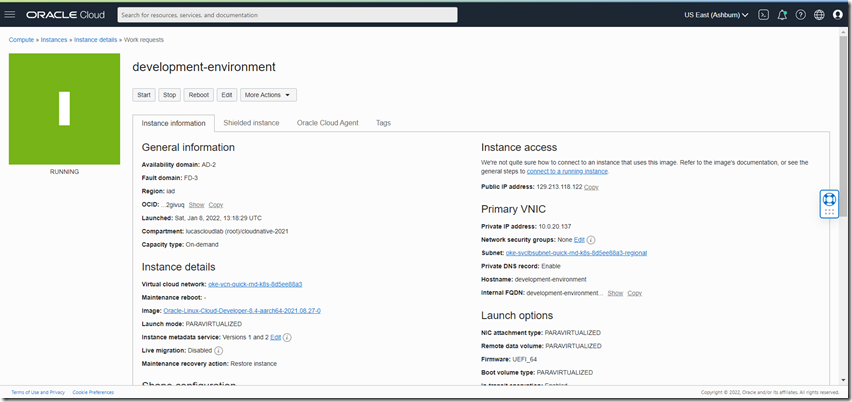Click the public IP 129.213.118.122 text
The image size is (852, 402).
(x=559, y=187)
